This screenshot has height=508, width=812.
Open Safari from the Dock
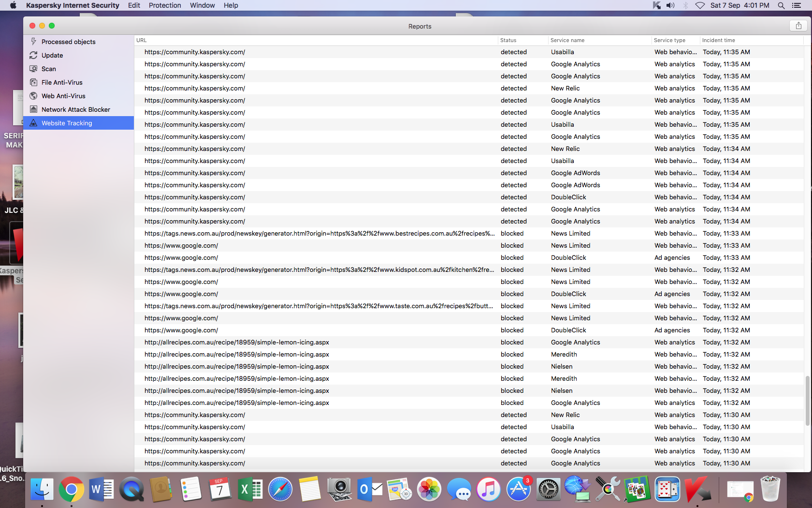[x=280, y=489]
